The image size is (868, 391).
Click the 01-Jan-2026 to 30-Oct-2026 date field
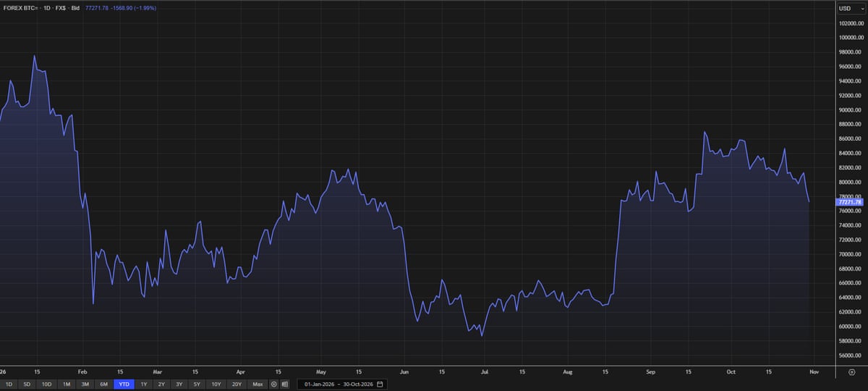[344, 384]
